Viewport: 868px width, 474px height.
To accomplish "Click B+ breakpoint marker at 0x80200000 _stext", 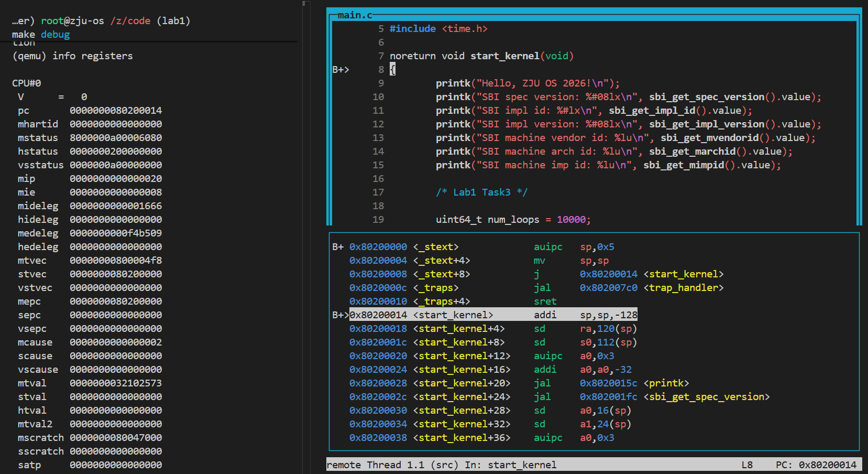I will coord(338,247).
